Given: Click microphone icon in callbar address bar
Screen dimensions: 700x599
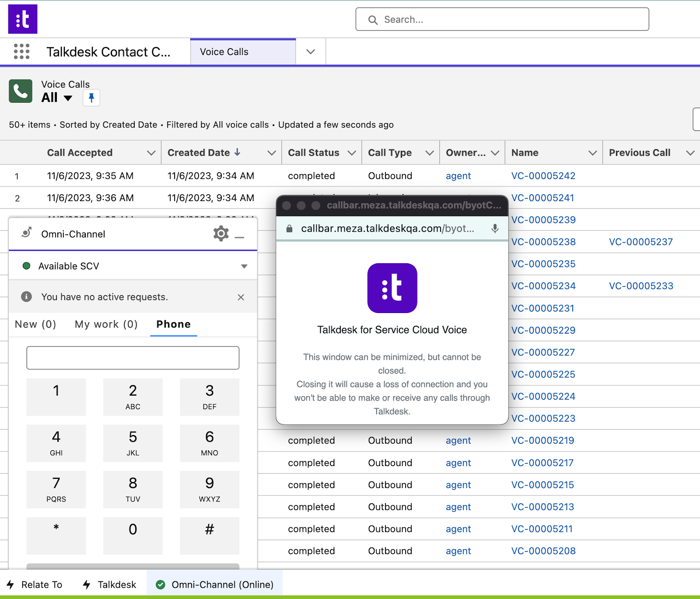Looking at the screenshot, I should click(x=495, y=228).
